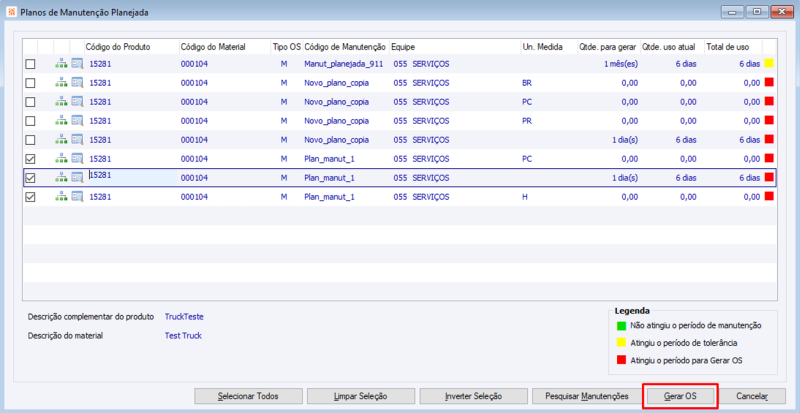This screenshot has height=413, width=800.
Task: Click the Código do Produto column header
Action: point(131,47)
